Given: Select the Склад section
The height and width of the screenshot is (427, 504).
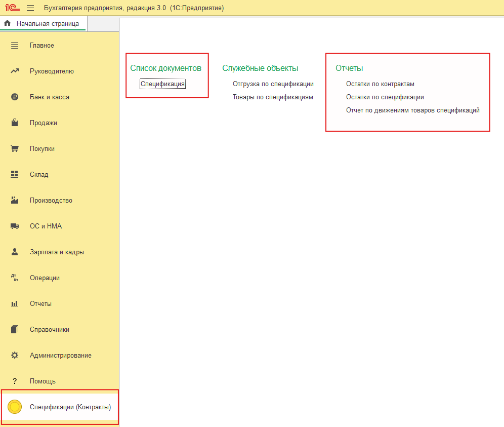Looking at the screenshot, I should 60,174.
